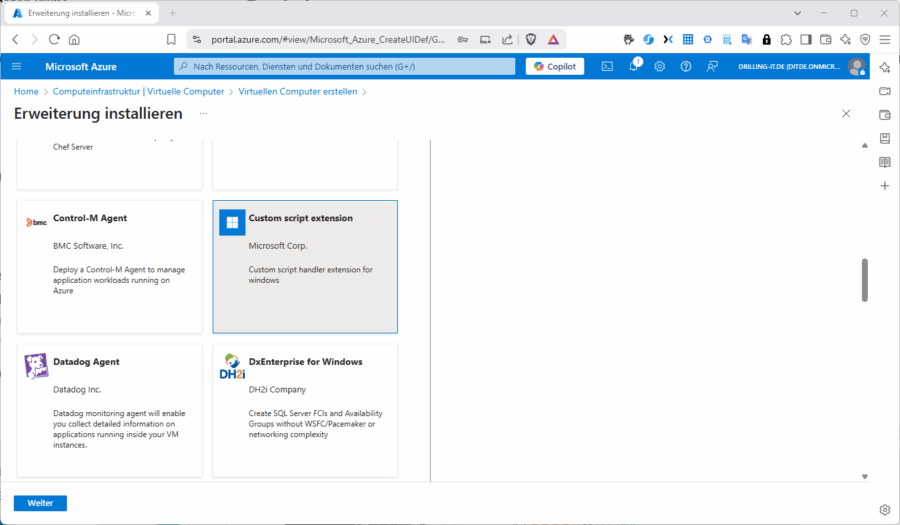Click the Home breadcrumb
The height and width of the screenshot is (525, 900).
(x=26, y=91)
